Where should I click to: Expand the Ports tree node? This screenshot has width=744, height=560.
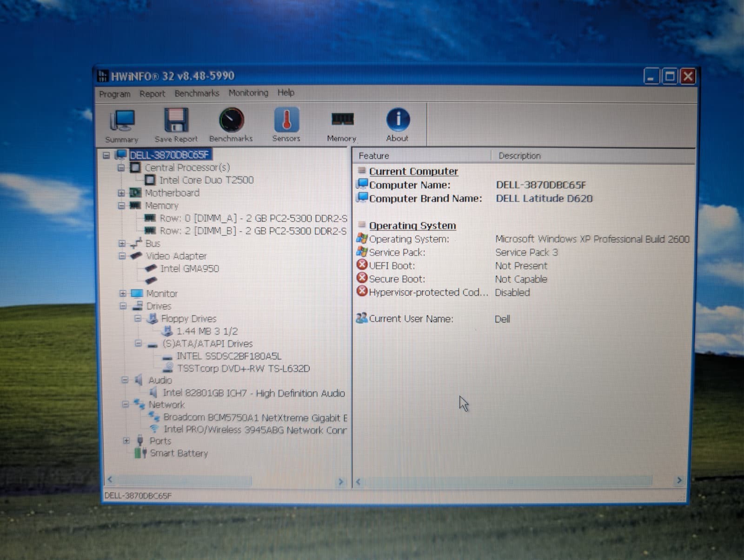tap(126, 440)
